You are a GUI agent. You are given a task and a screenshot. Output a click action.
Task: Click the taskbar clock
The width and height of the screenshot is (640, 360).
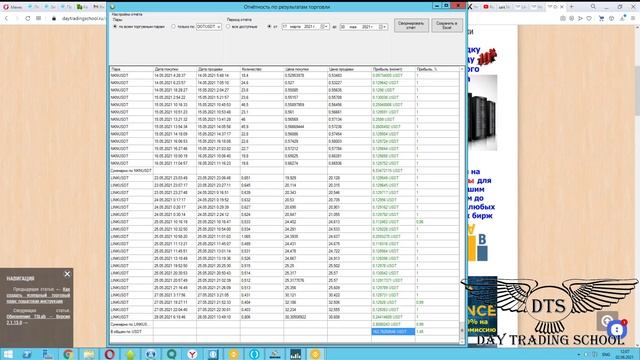tap(624, 354)
